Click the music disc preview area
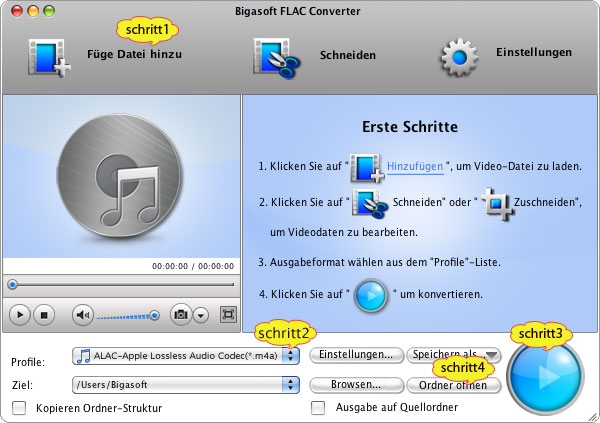600x423 pixels. tap(121, 176)
